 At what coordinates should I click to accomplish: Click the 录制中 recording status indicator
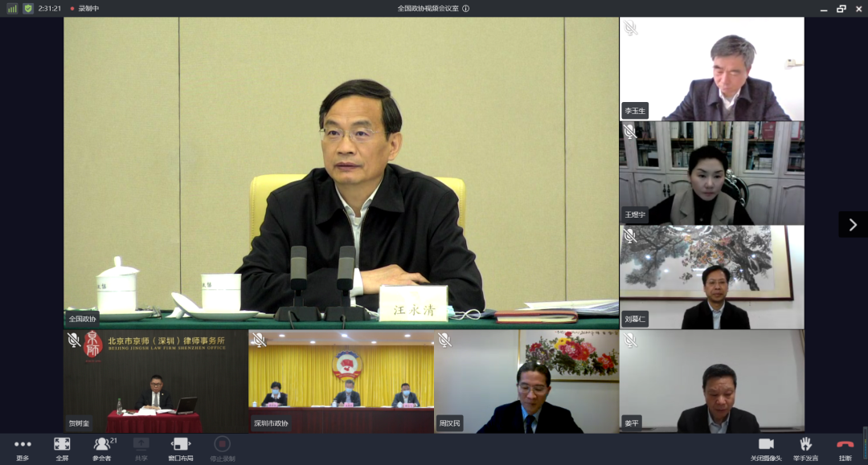[x=84, y=8]
